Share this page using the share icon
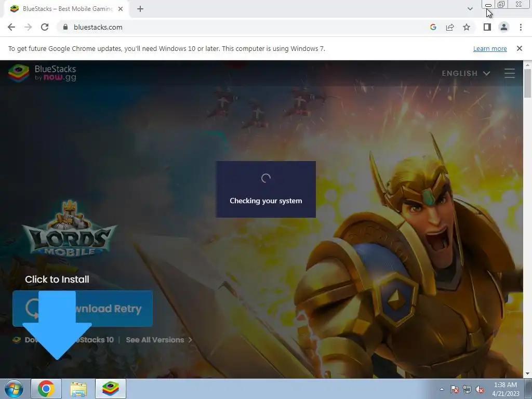Viewport: 532px width, 399px height. click(450, 27)
